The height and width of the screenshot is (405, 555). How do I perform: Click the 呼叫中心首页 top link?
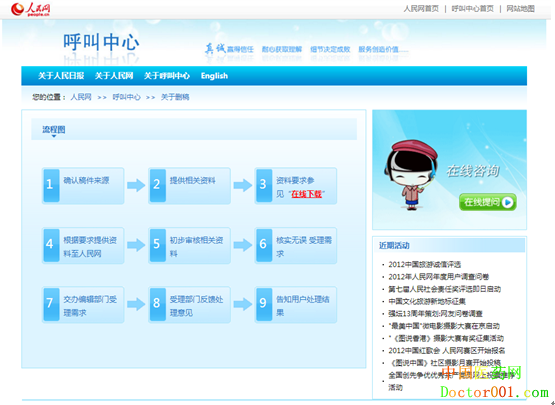(x=473, y=8)
